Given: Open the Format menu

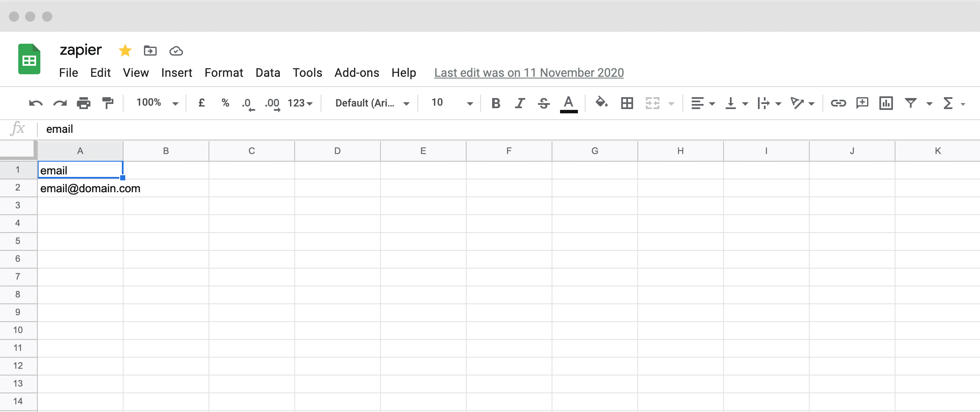Looking at the screenshot, I should 224,73.
